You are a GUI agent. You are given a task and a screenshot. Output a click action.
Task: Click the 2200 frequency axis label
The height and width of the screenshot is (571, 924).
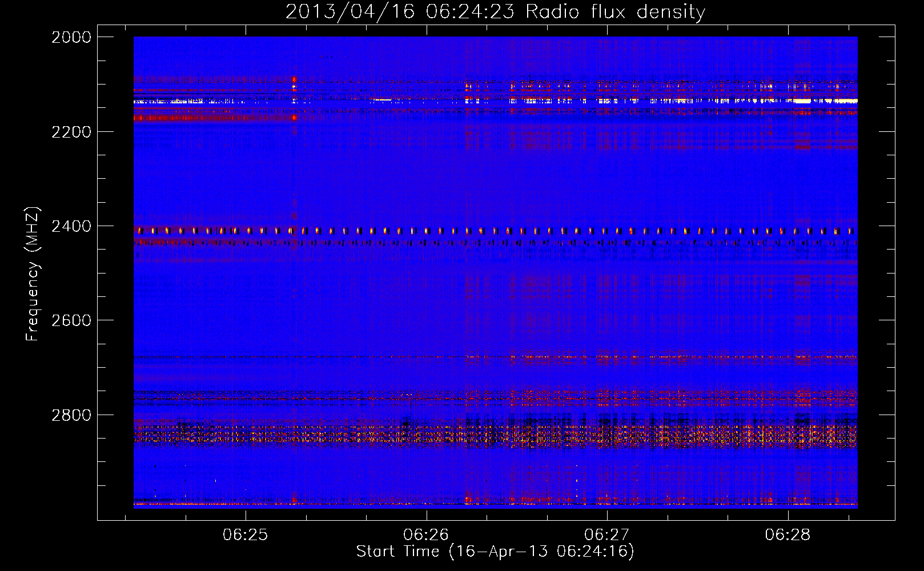(x=71, y=132)
